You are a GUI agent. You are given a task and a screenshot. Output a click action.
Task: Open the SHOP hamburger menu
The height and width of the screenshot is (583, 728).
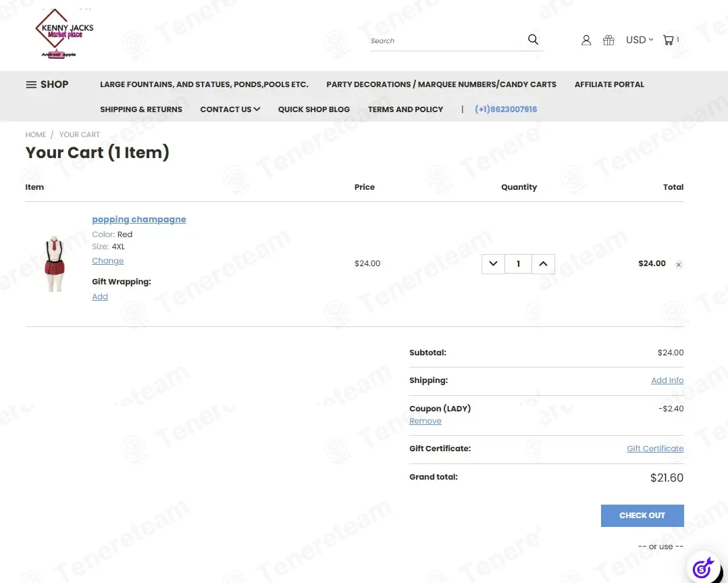pyautogui.click(x=47, y=84)
